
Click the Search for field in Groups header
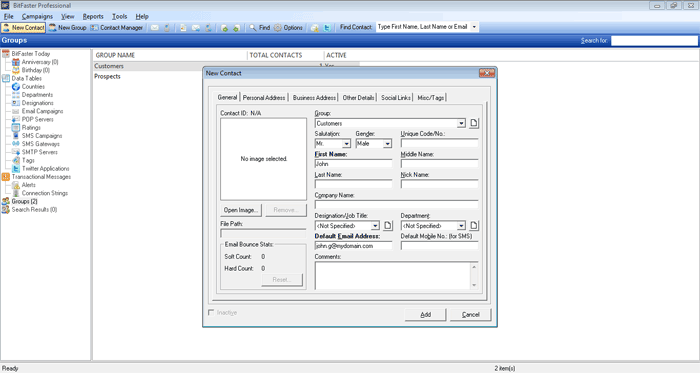tap(654, 41)
